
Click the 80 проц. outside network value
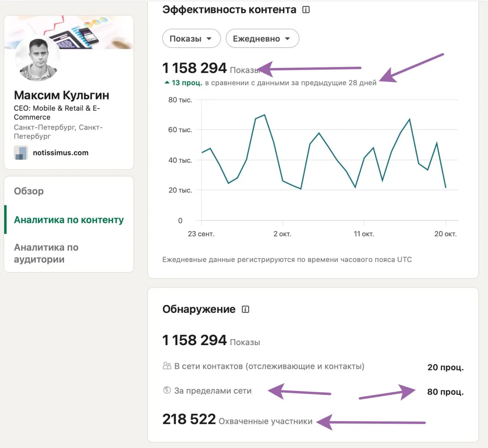pos(445,392)
